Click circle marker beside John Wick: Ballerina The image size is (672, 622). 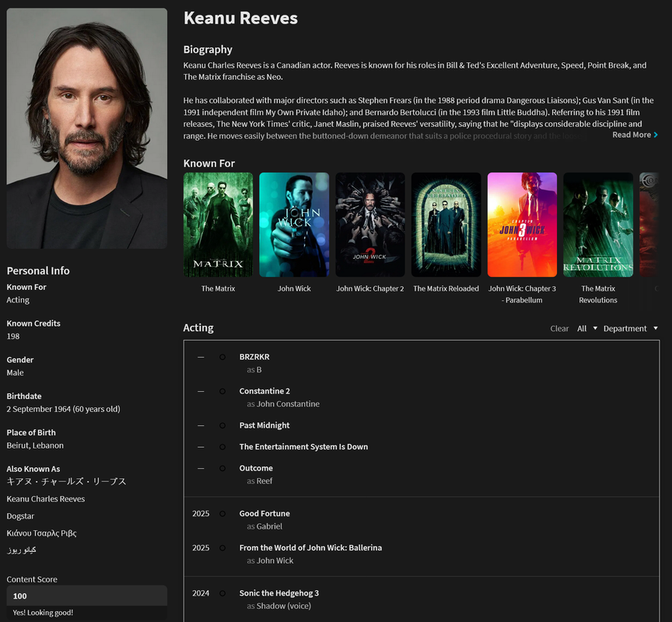[x=222, y=548]
